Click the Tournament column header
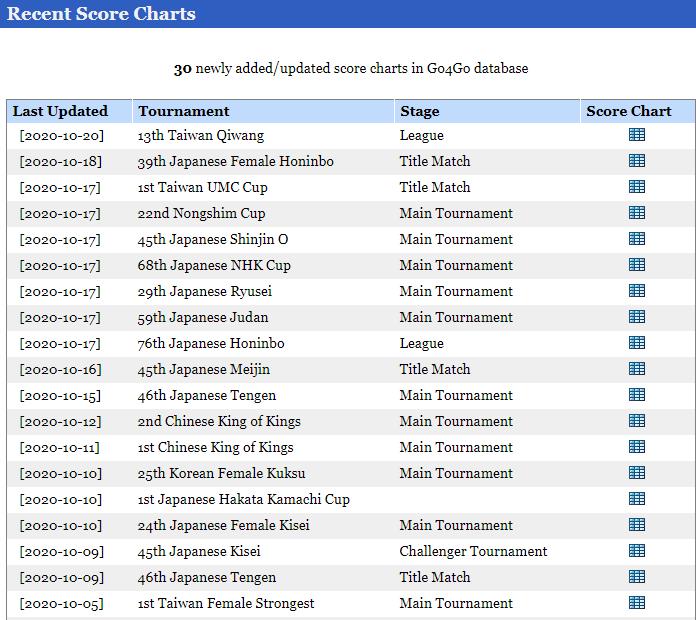The height and width of the screenshot is (620, 696). pos(184,111)
